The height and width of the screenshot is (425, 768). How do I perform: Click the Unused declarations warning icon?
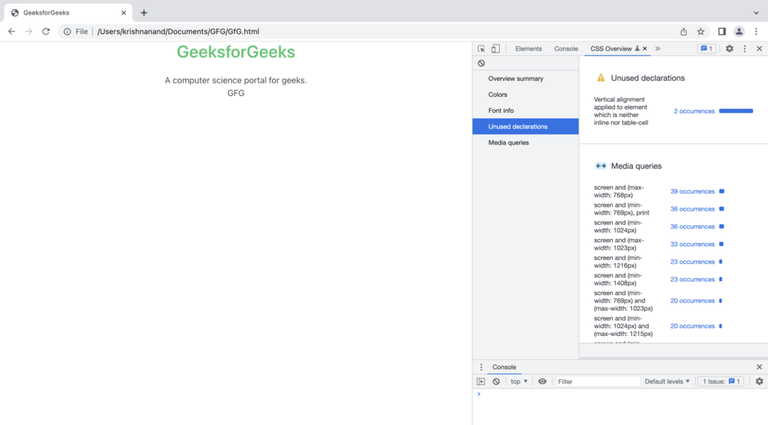point(600,78)
